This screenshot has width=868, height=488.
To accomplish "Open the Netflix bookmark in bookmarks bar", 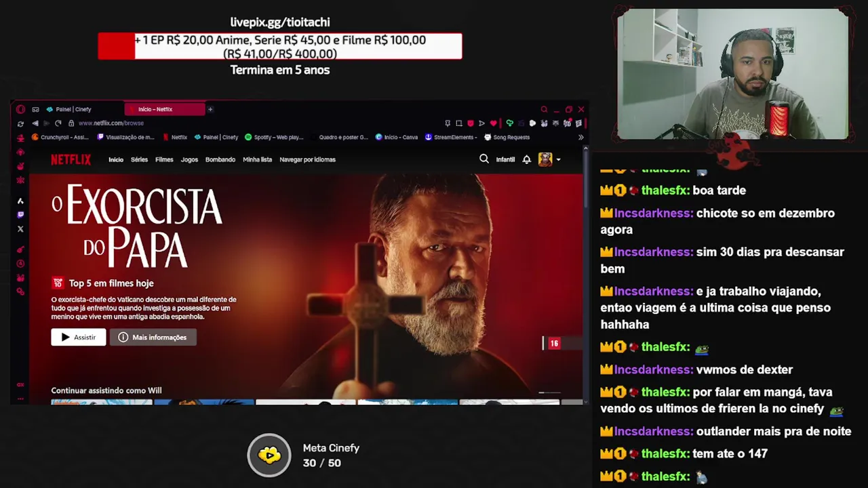I will pyautogui.click(x=175, y=137).
